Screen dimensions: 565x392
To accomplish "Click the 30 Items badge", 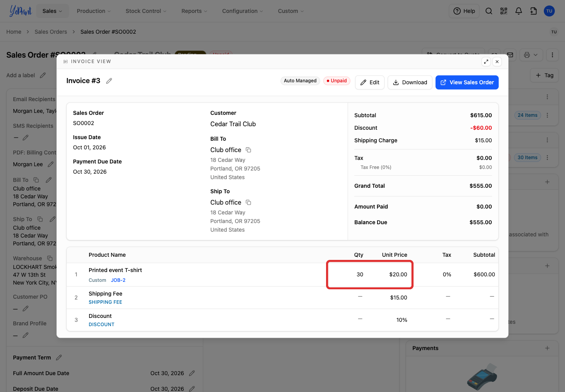I will tap(528, 158).
